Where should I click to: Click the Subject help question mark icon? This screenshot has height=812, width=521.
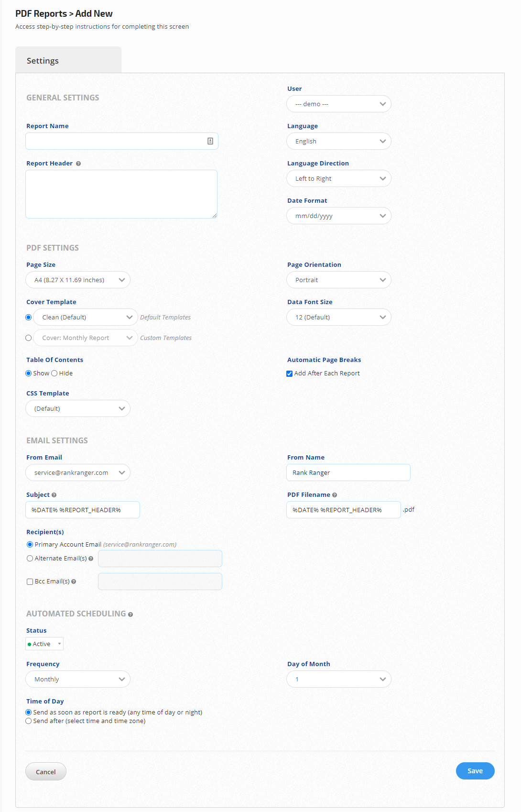[x=54, y=495]
